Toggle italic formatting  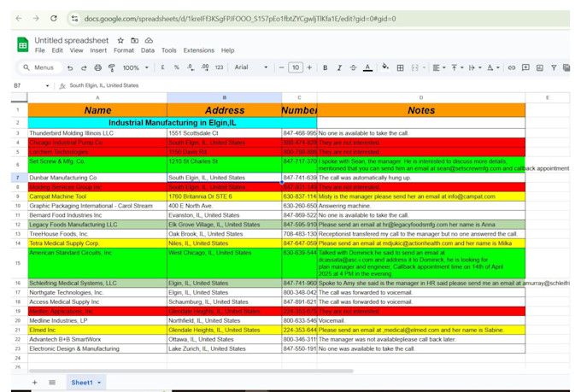tap(339, 67)
